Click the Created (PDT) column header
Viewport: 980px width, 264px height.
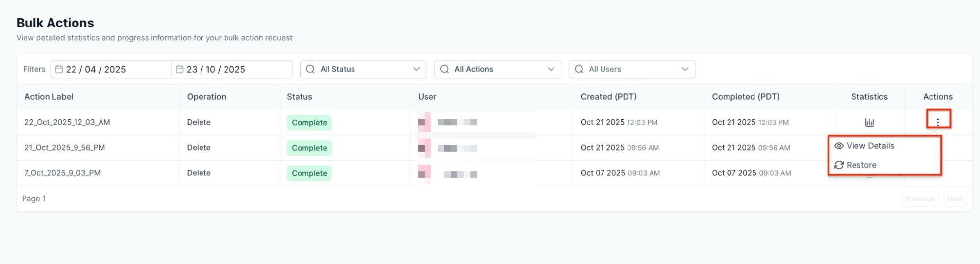[x=608, y=97]
